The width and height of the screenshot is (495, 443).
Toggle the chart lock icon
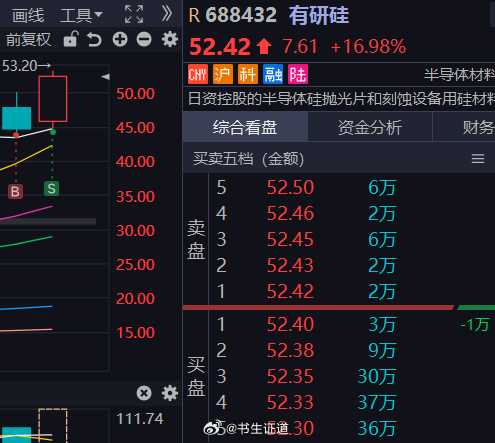point(71,39)
